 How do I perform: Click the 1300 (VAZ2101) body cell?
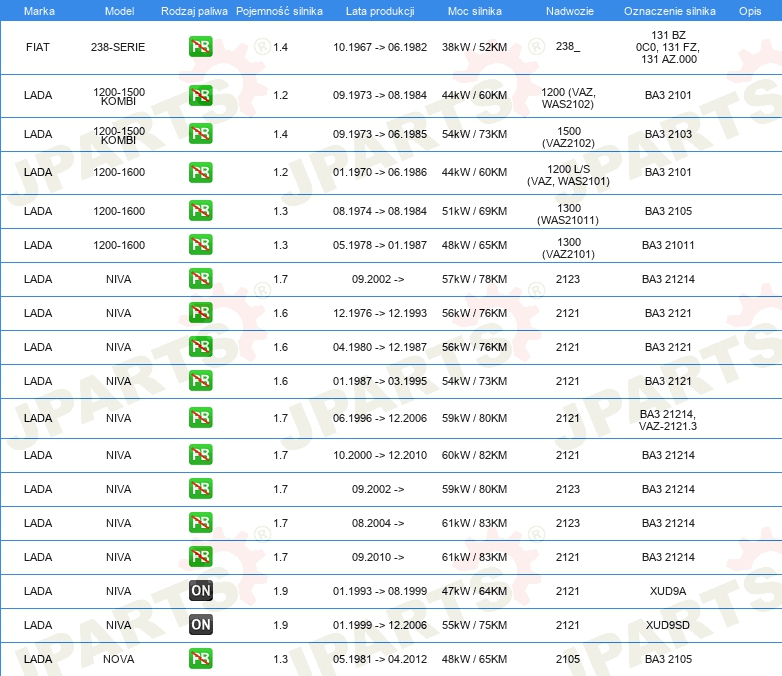tap(568, 248)
